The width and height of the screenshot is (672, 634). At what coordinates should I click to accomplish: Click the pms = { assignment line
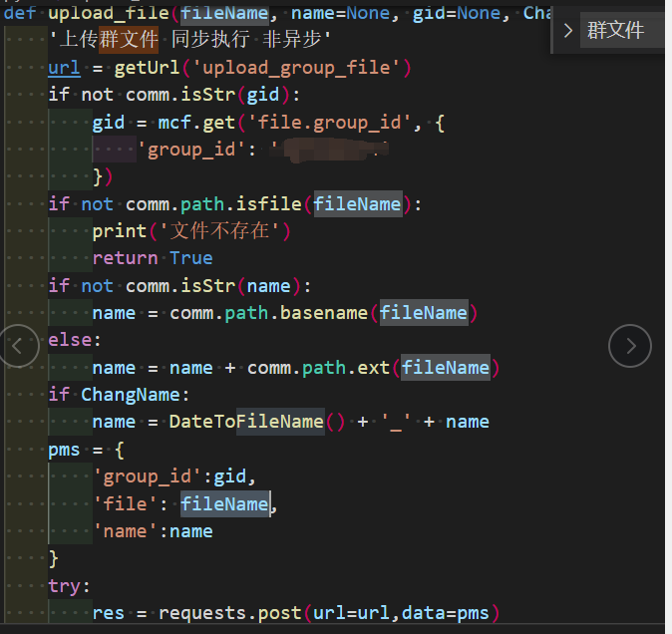86,450
